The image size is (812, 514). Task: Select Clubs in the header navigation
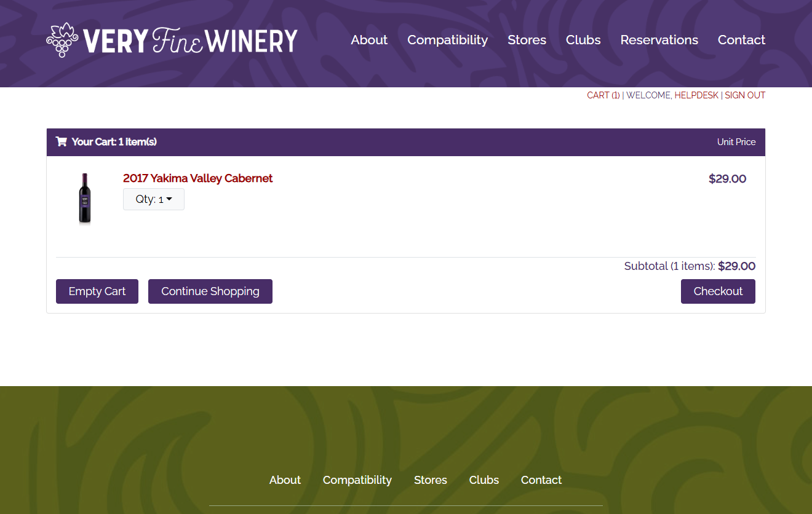click(x=583, y=40)
